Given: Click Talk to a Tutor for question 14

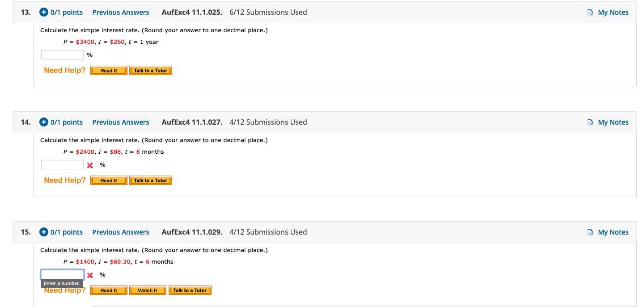Looking at the screenshot, I should [x=150, y=180].
